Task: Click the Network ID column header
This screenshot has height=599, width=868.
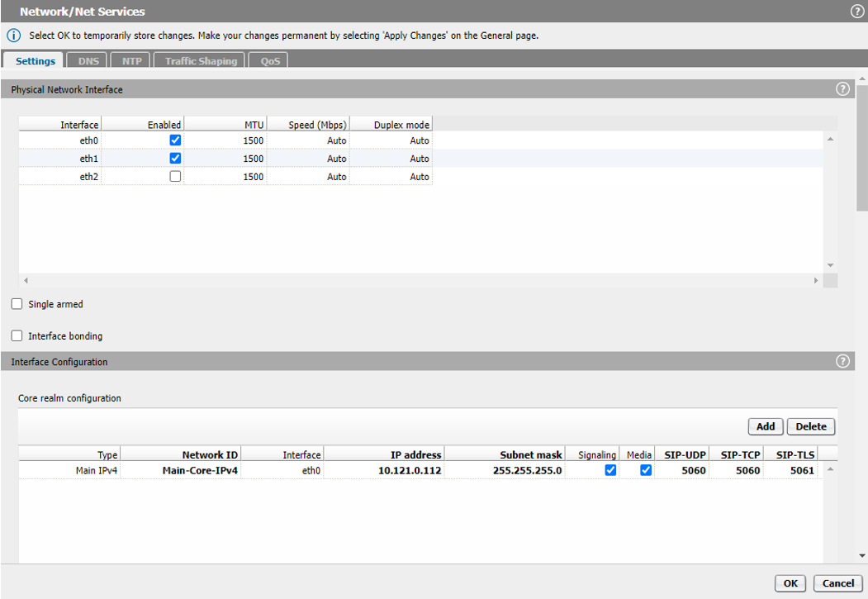Action: [x=181, y=454]
